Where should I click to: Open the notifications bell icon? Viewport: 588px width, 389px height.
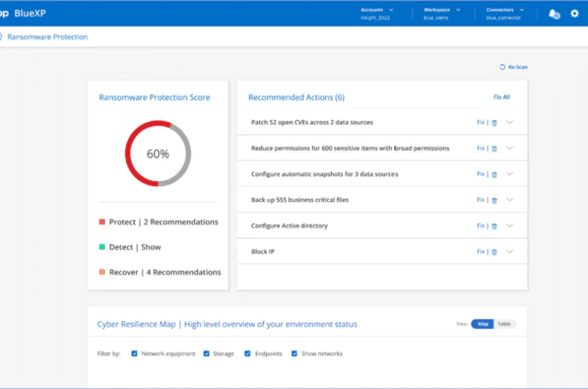pyautogui.click(x=554, y=14)
